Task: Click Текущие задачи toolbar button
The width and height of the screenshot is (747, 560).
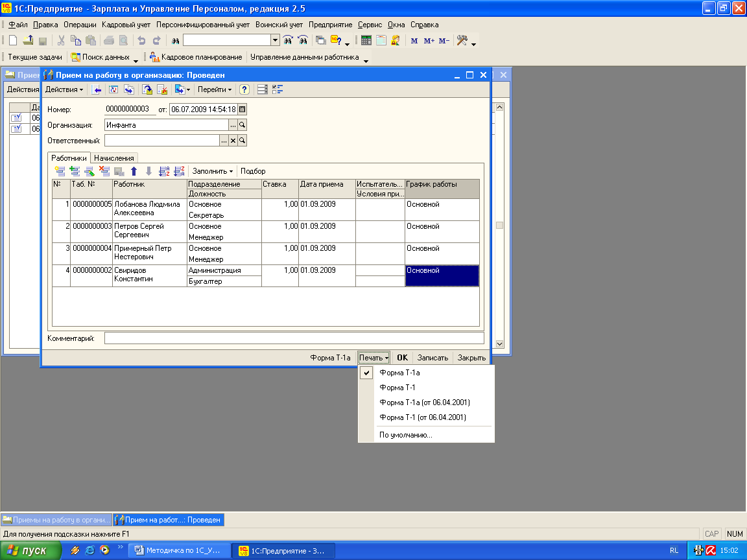Action: [35, 57]
